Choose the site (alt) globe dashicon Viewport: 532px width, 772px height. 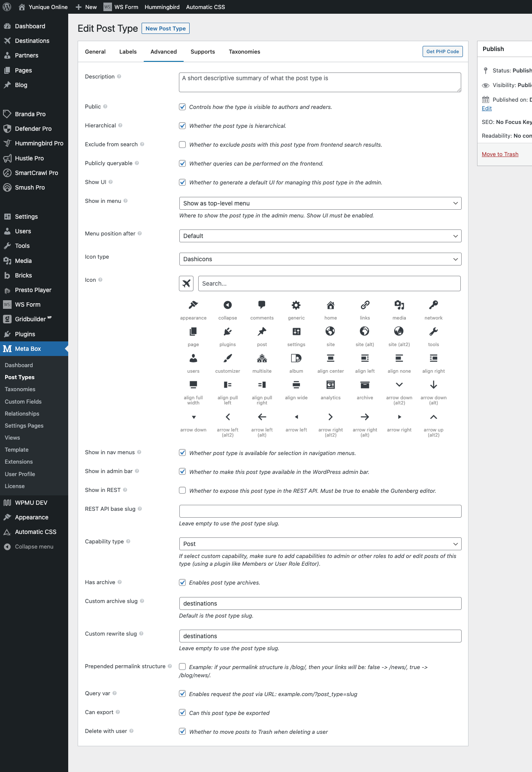tap(365, 332)
